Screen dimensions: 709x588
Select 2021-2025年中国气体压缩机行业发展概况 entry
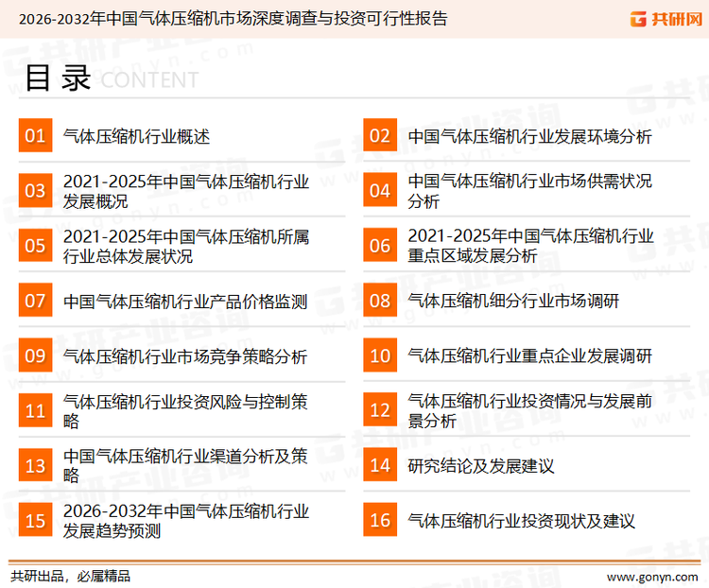[186, 191]
